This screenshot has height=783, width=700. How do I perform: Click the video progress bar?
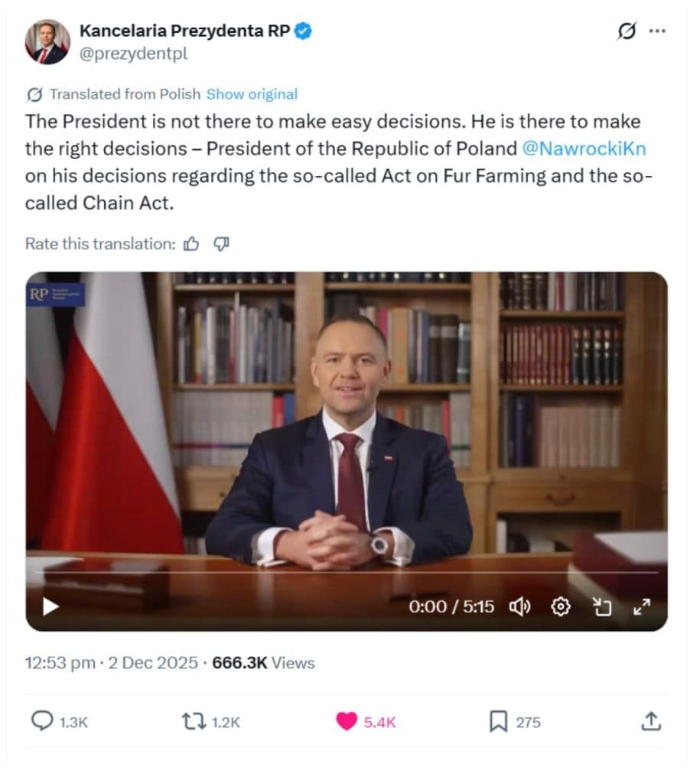(x=346, y=572)
